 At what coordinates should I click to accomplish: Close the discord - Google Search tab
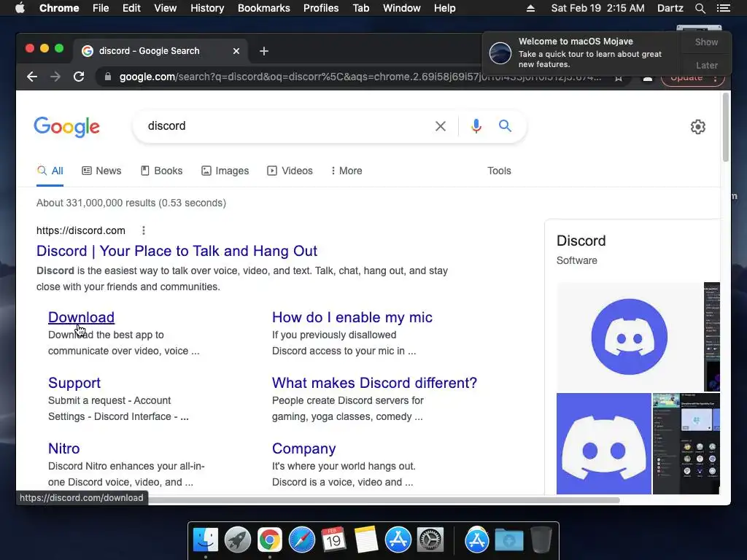point(236,51)
